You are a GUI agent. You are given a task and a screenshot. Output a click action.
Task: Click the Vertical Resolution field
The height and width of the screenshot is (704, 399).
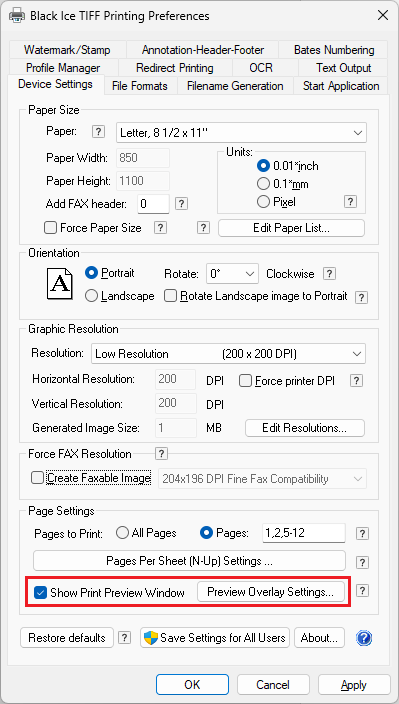tap(176, 403)
